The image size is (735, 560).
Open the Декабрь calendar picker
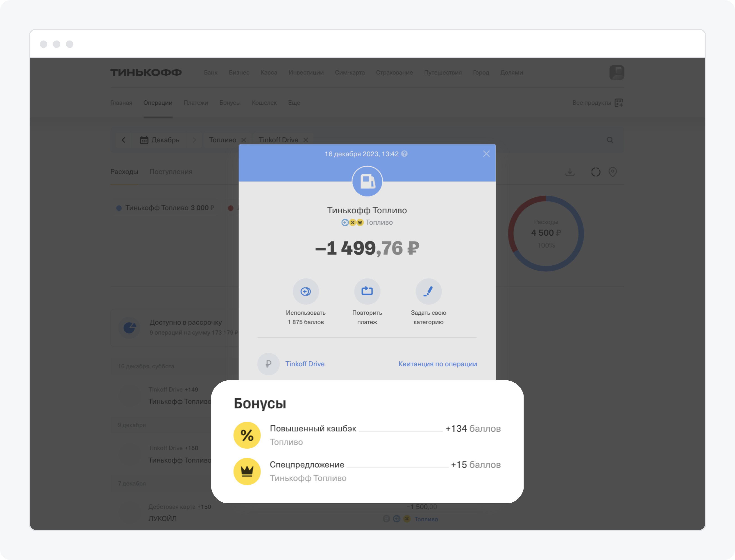click(x=159, y=140)
